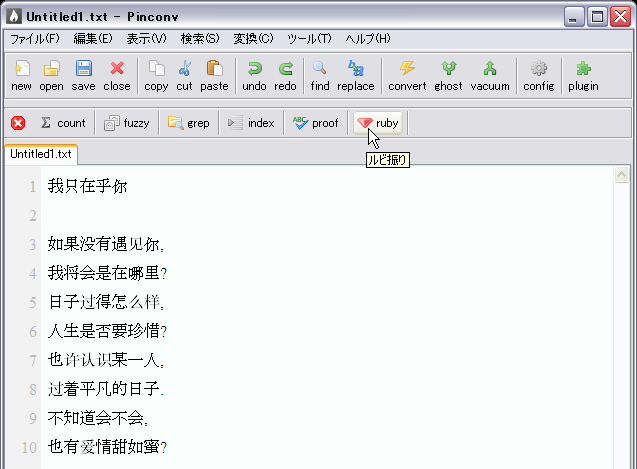Click line 8 text 过着平凡的日子
The height and width of the screenshot is (469, 637).
(106, 389)
